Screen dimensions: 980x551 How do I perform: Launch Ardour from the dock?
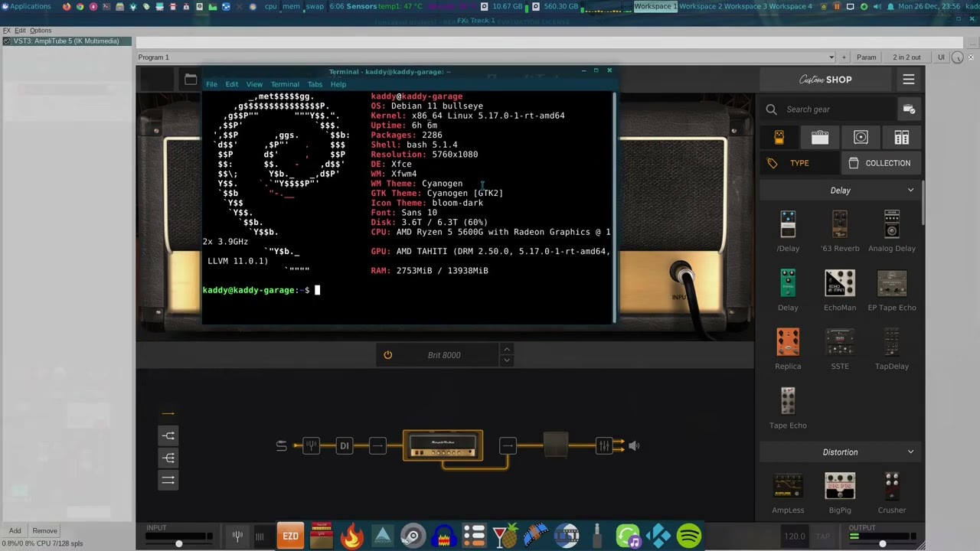click(382, 536)
